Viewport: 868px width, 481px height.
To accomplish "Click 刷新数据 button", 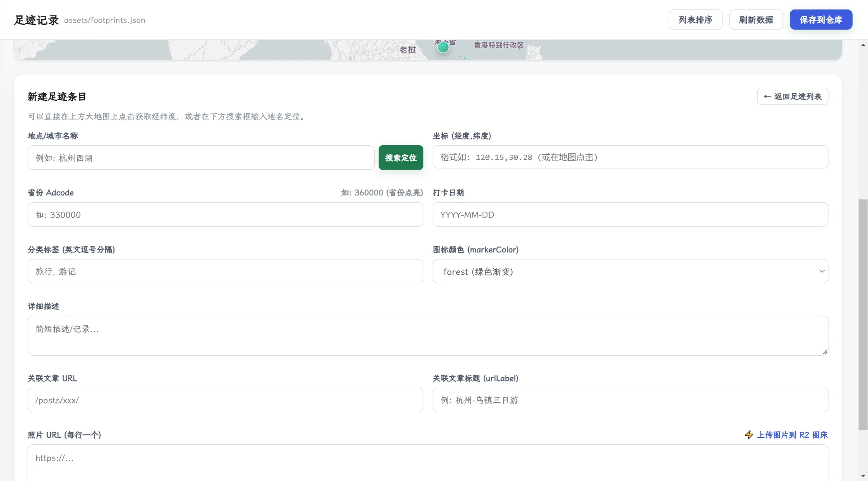I will click(756, 20).
